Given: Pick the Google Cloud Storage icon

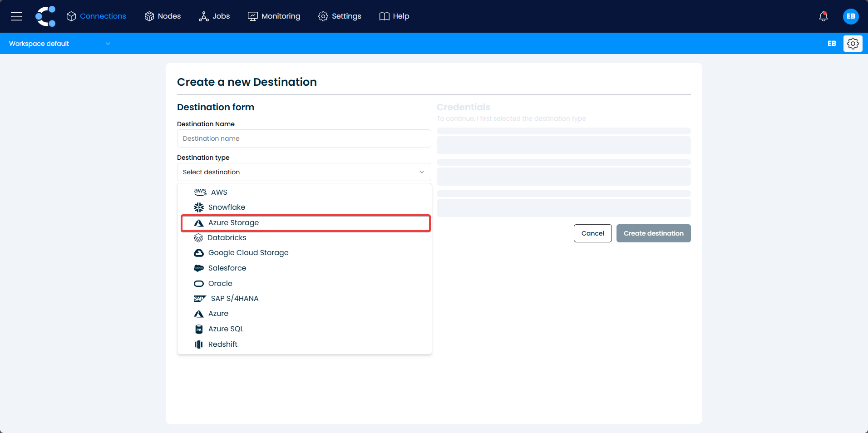Looking at the screenshot, I should point(198,253).
